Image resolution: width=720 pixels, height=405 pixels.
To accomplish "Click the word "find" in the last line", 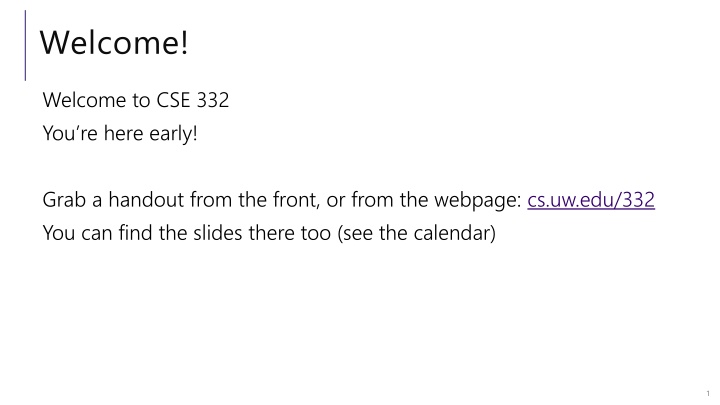I will (135, 233).
